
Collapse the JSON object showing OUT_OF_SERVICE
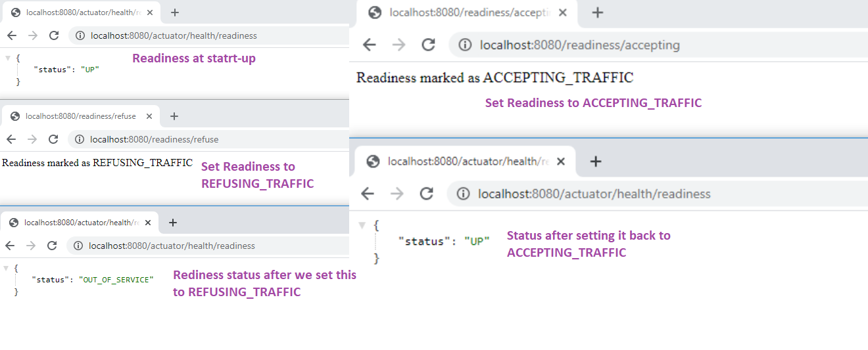coord(5,268)
